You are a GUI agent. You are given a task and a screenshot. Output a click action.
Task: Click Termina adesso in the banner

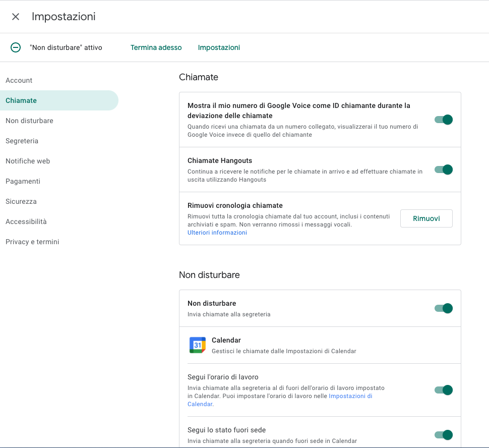click(x=156, y=47)
